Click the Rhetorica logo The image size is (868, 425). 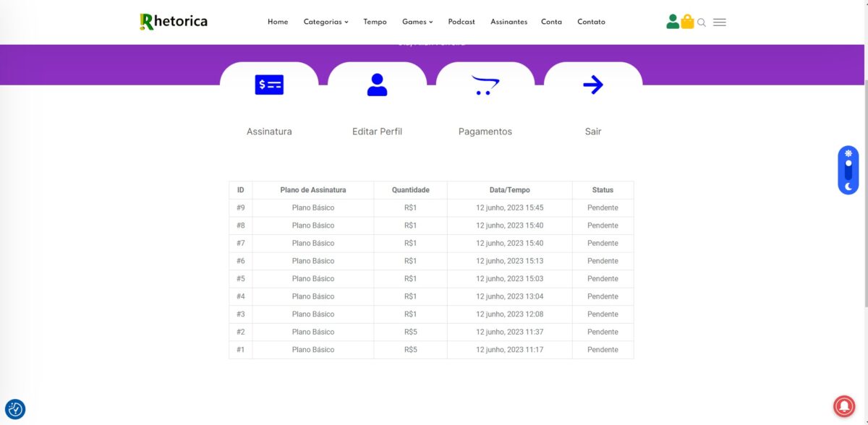point(174,22)
